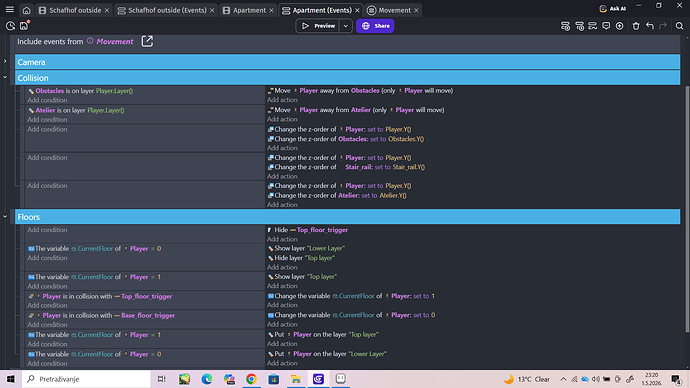Open Google Chrome from taskbar
The height and width of the screenshot is (388, 690).
tap(251, 379)
